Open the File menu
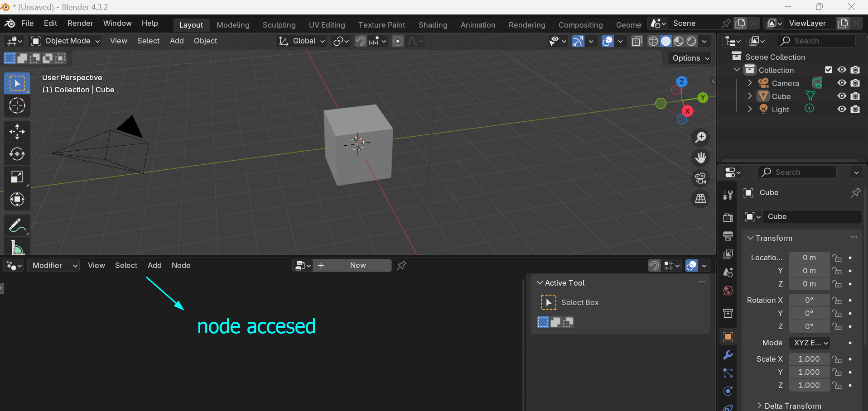The image size is (868, 411). pos(28,23)
